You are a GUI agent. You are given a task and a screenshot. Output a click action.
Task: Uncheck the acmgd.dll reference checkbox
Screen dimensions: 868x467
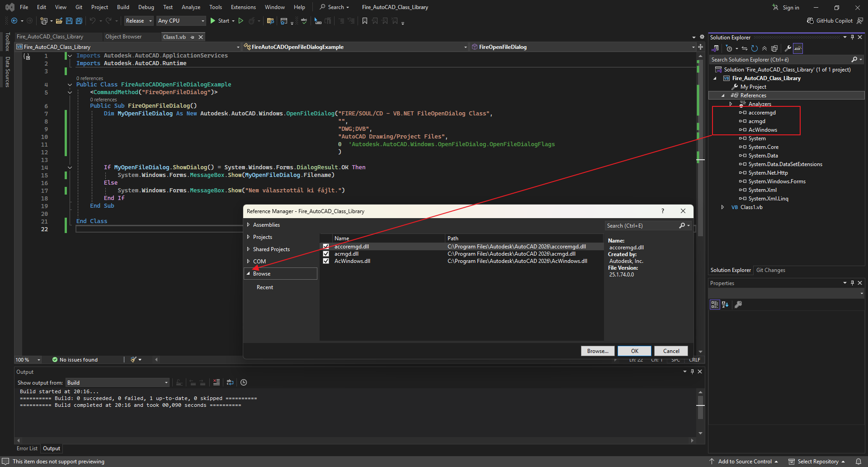326,254
